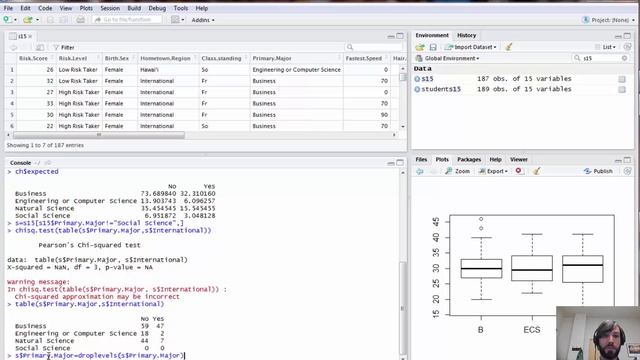Click the console vertical scrollbar
This screenshot has height=360, width=640.
tap(402, 307)
